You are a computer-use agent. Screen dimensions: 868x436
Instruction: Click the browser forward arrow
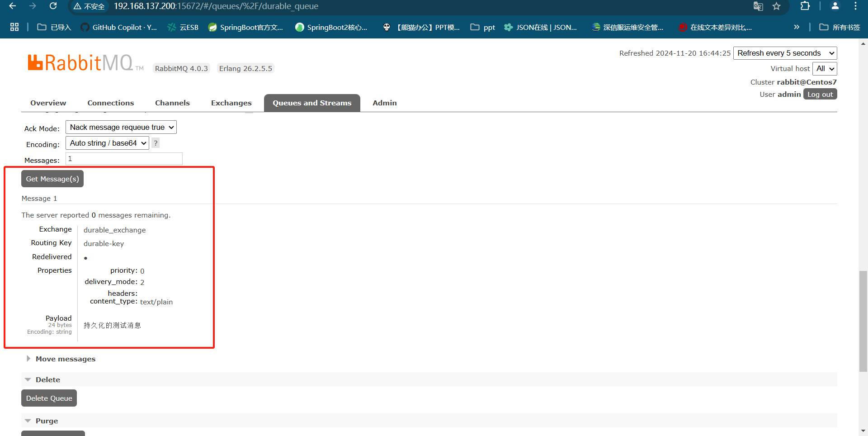[x=33, y=6]
